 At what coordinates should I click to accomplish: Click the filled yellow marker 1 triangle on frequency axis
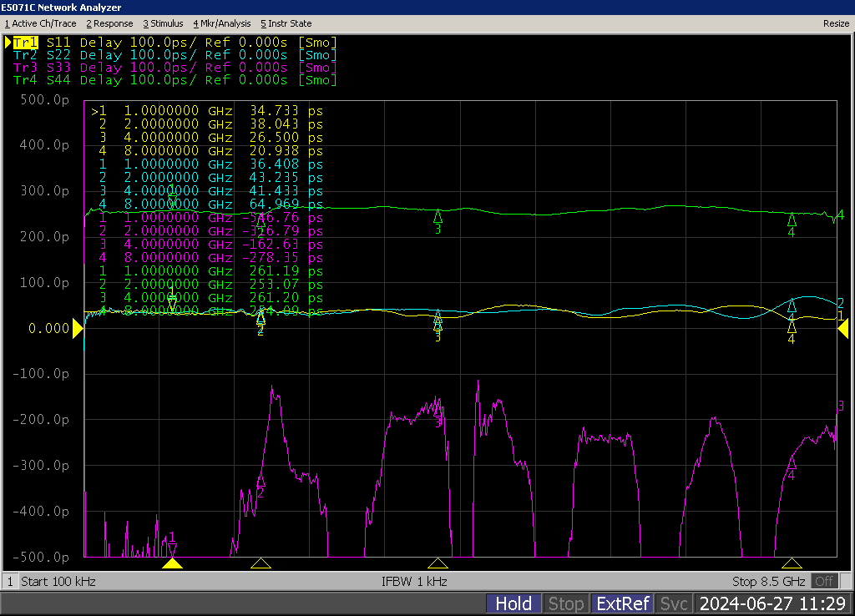tap(172, 563)
